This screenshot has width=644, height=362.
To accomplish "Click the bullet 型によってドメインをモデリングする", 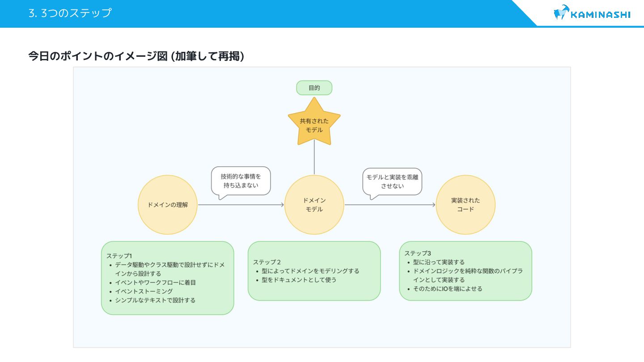I will point(310,271).
